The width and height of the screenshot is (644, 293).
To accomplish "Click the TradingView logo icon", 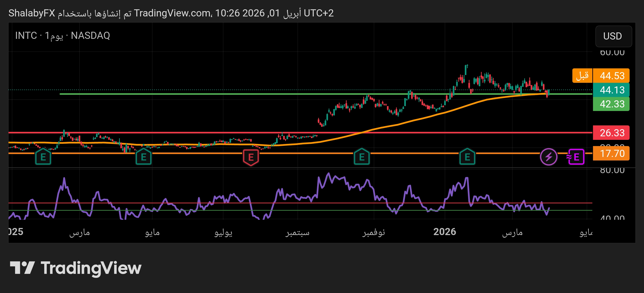I will 22,267.
